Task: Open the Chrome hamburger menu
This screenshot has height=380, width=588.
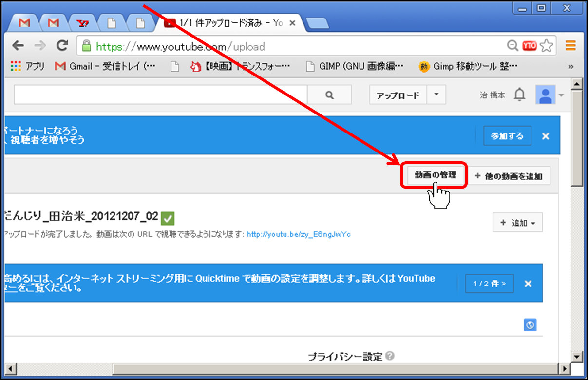Action: [x=570, y=46]
